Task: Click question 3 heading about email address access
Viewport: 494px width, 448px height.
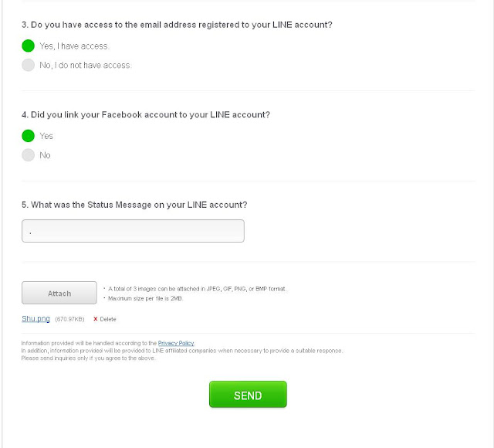Action: pyautogui.click(x=177, y=25)
